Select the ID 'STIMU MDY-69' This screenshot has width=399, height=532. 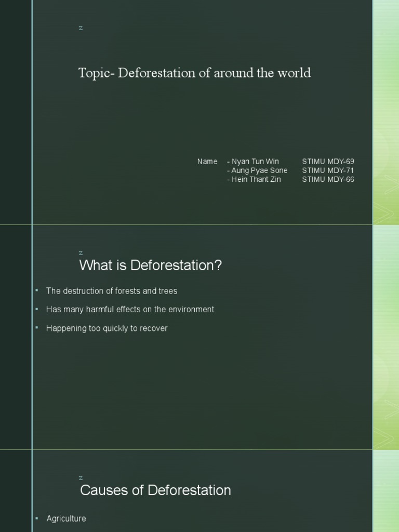[x=328, y=162]
